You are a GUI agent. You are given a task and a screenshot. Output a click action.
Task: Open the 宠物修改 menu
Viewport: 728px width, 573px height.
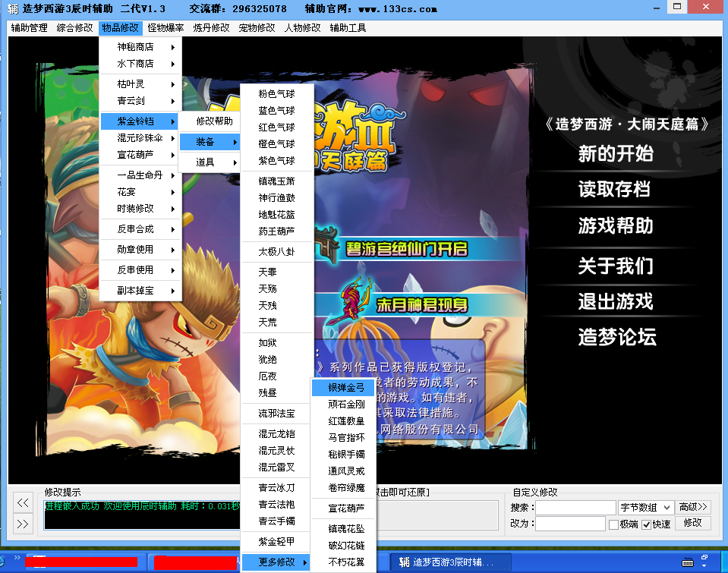[257, 28]
